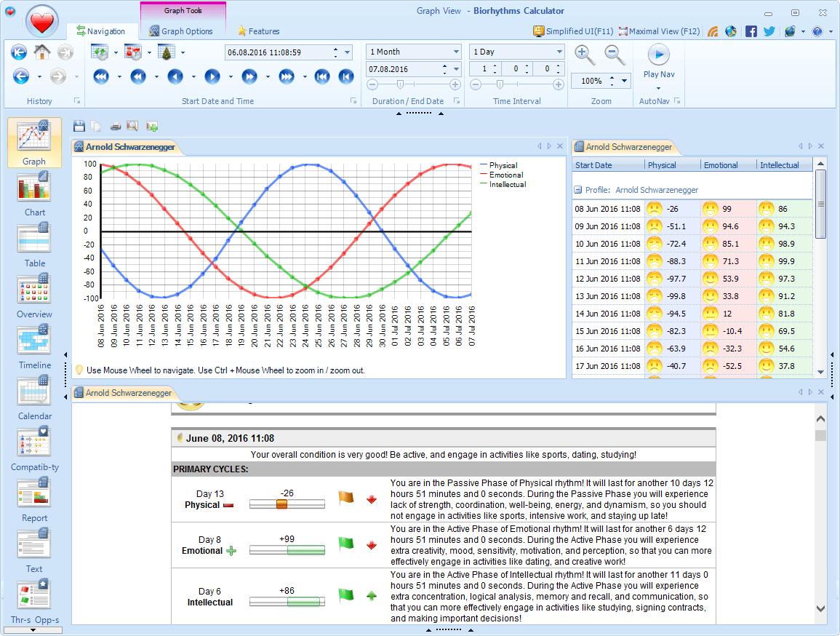The width and height of the screenshot is (840, 636).
Task: Open the Text view in sidebar
Action: pyautogui.click(x=34, y=550)
